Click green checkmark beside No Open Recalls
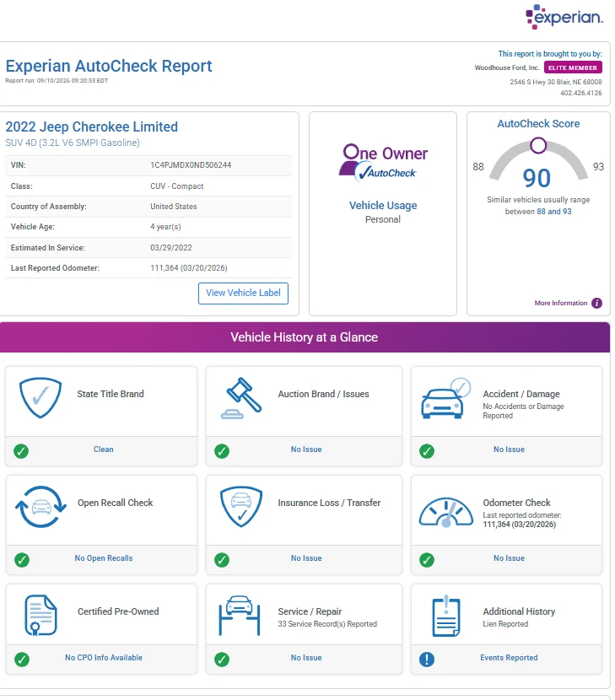 pyautogui.click(x=21, y=559)
